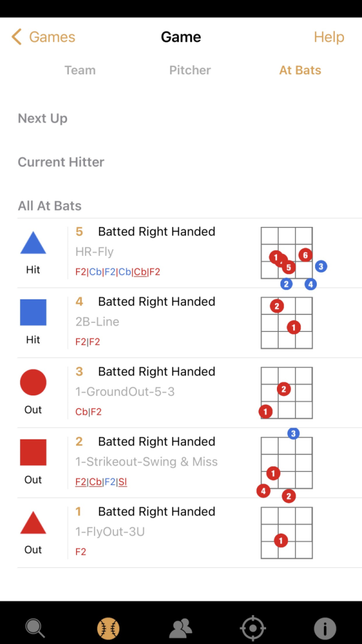Open the Help link
362x644 pixels.
point(329,37)
